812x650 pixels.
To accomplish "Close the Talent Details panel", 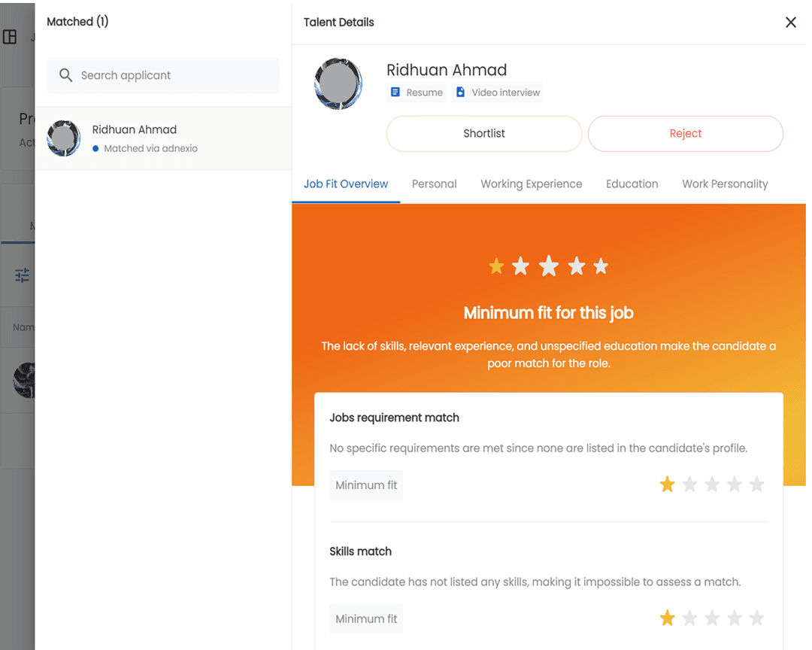I will pos(790,23).
